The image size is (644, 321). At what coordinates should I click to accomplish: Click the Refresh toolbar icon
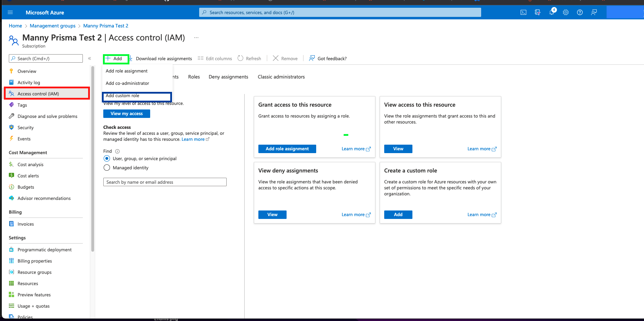[x=240, y=58]
